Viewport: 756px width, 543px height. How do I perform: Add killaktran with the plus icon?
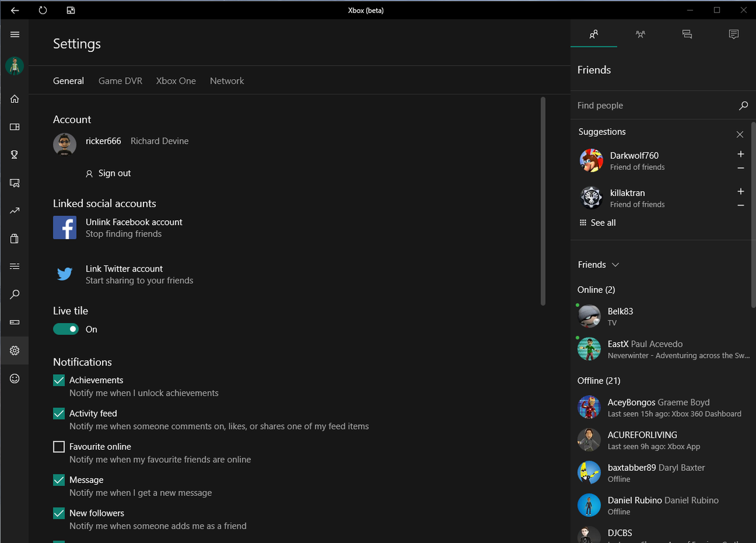point(741,191)
